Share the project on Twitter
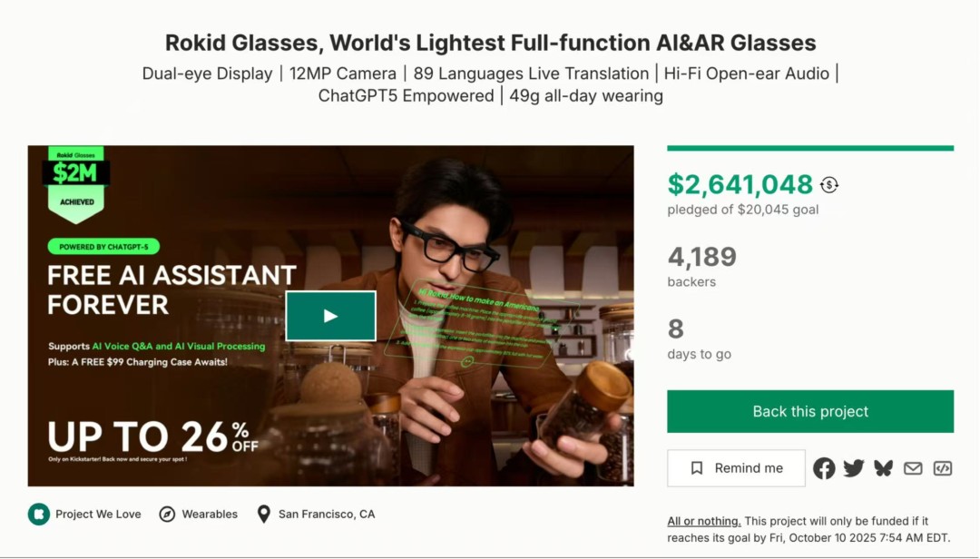 pyautogui.click(x=854, y=468)
